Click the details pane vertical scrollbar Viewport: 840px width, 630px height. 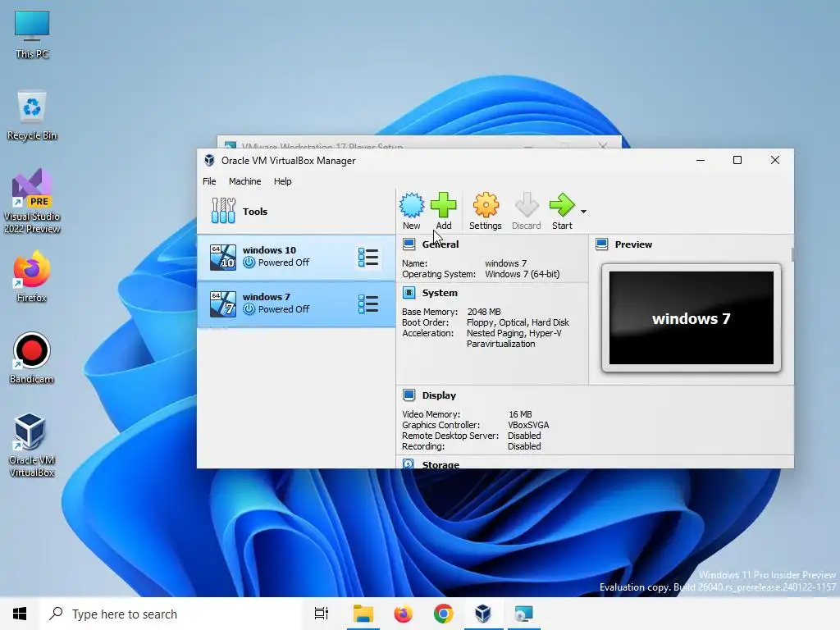tap(792, 254)
